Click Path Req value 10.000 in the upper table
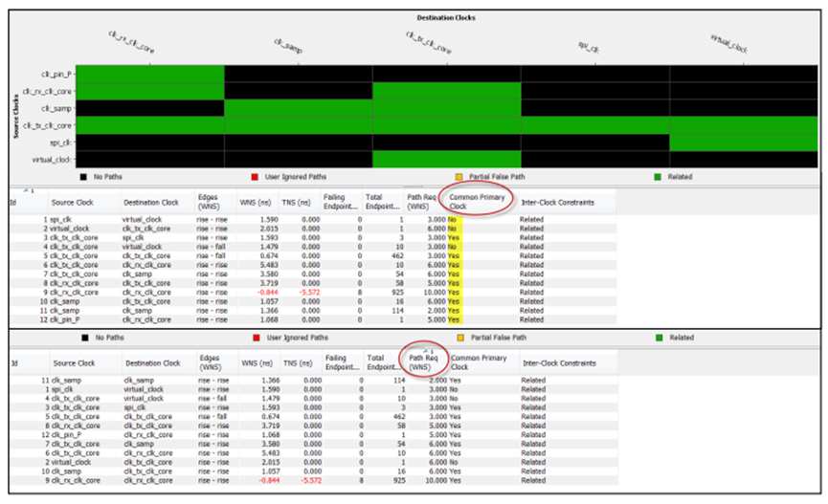 click(434, 293)
